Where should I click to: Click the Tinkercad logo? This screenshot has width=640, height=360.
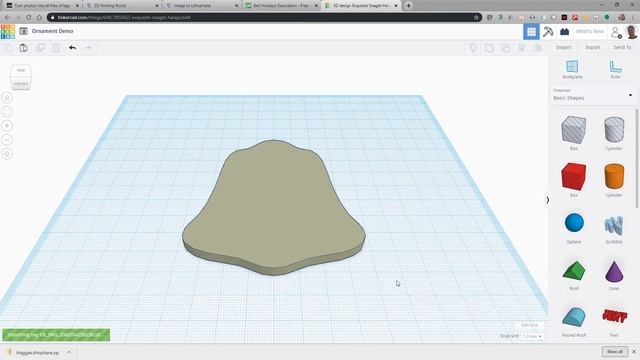(x=8, y=31)
